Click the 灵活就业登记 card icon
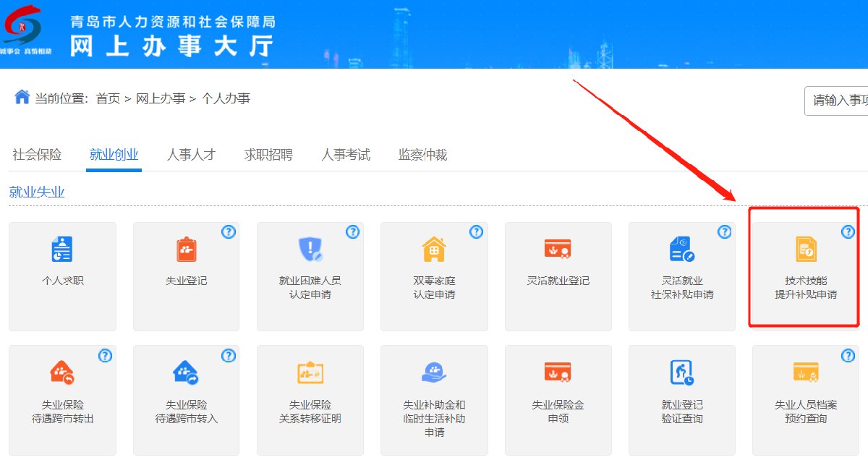The image size is (868, 460). click(x=558, y=250)
